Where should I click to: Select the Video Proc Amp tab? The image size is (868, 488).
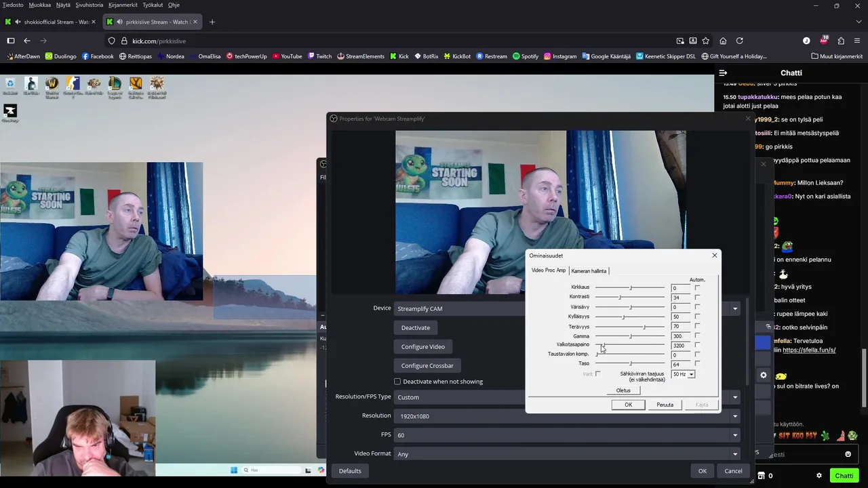549,270
